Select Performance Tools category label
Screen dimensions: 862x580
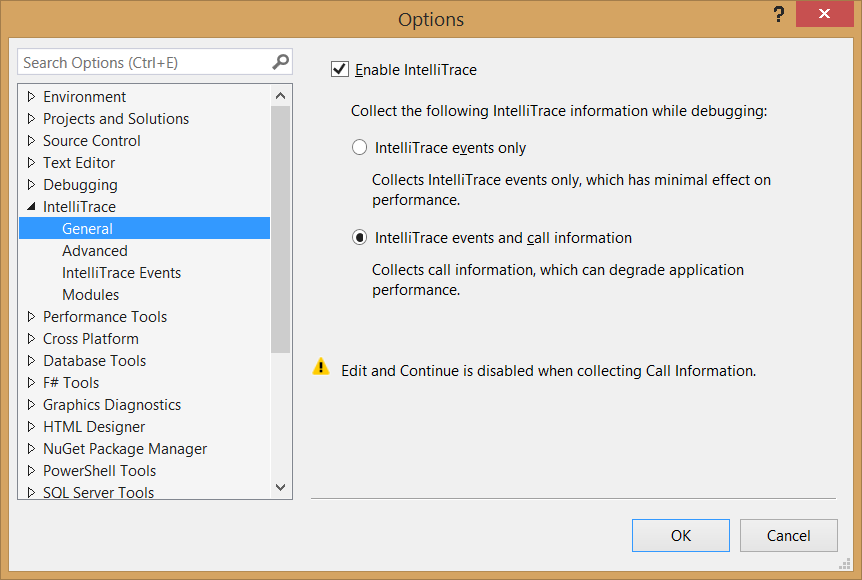coord(104,317)
